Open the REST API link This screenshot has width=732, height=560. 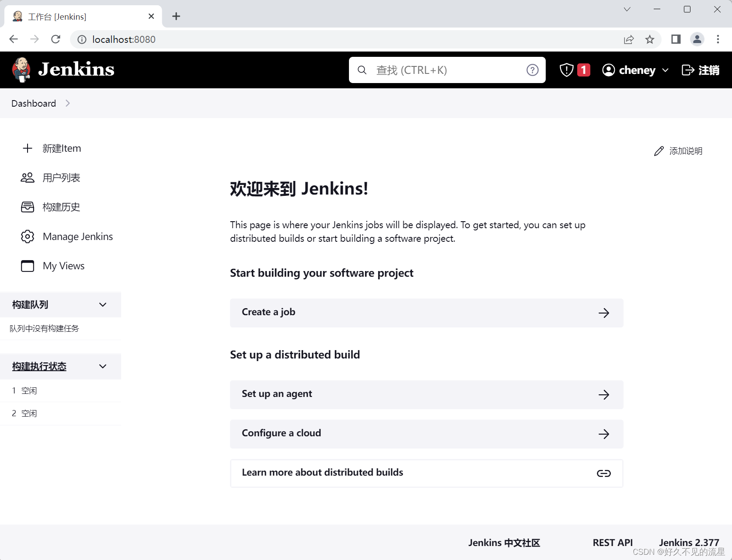click(612, 542)
